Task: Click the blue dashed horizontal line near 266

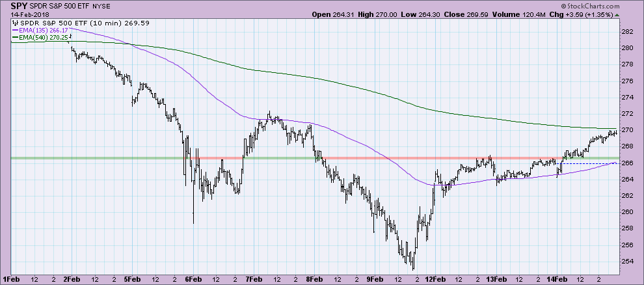Action: [589, 163]
